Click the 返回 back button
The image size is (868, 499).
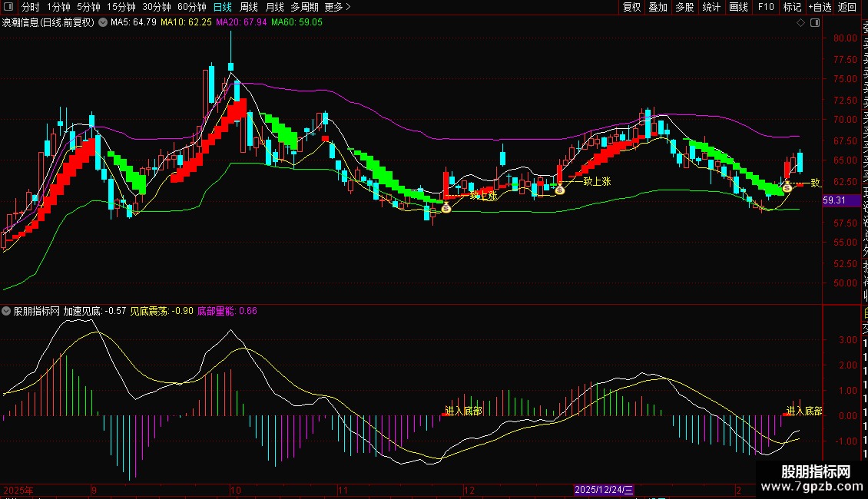pyautogui.click(x=847, y=7)
